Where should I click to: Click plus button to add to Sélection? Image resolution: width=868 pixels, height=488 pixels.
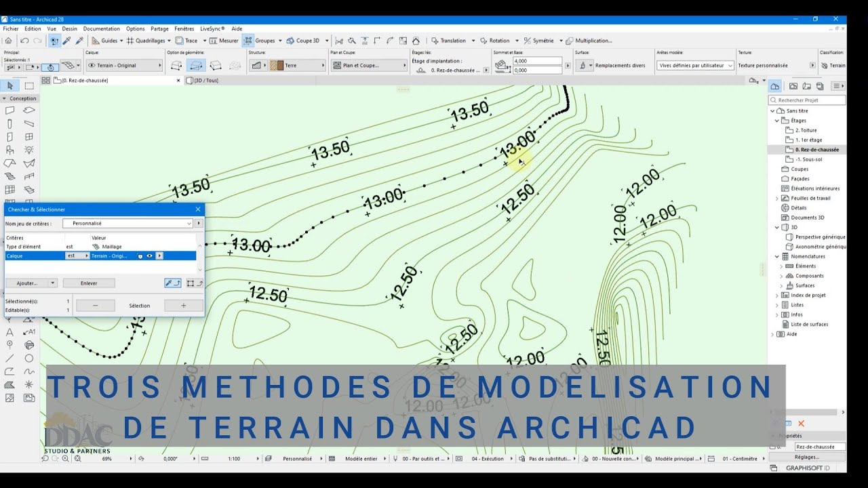coord(184,306)
